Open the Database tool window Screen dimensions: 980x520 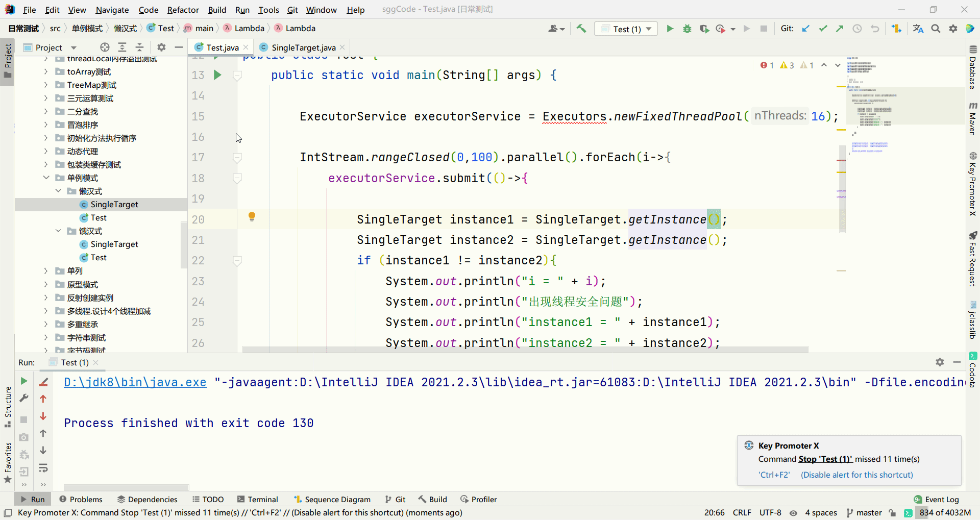[x=973, y=67]
